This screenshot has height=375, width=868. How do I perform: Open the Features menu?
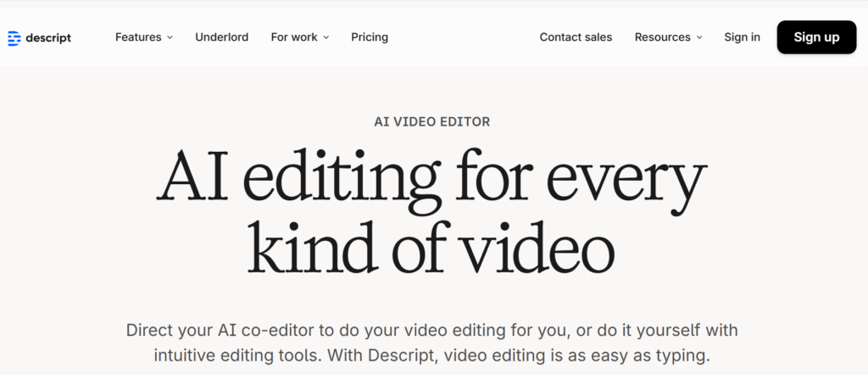138,37
